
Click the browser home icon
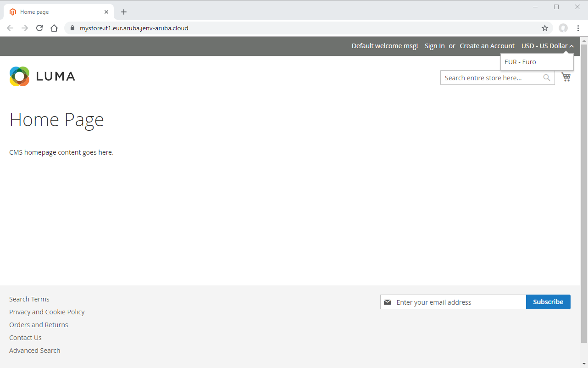click(x=54, y=28)
